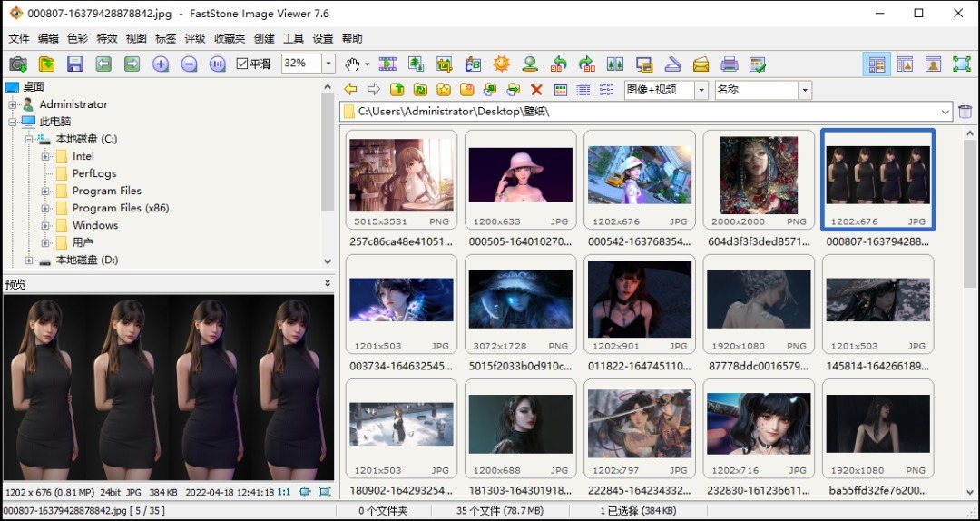Open the 工具 menu

click(x=293, y=39)
